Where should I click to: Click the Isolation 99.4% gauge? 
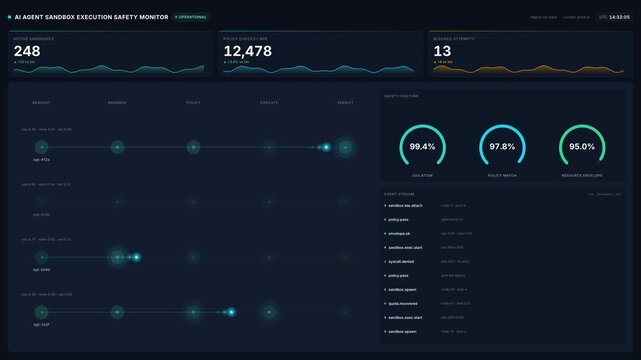pyautogui.click(x=422, y=146)
